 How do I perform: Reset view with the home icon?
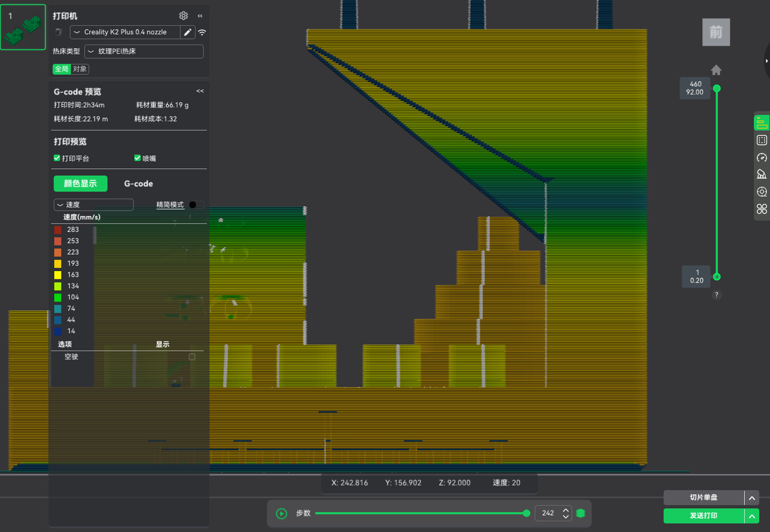716,70
